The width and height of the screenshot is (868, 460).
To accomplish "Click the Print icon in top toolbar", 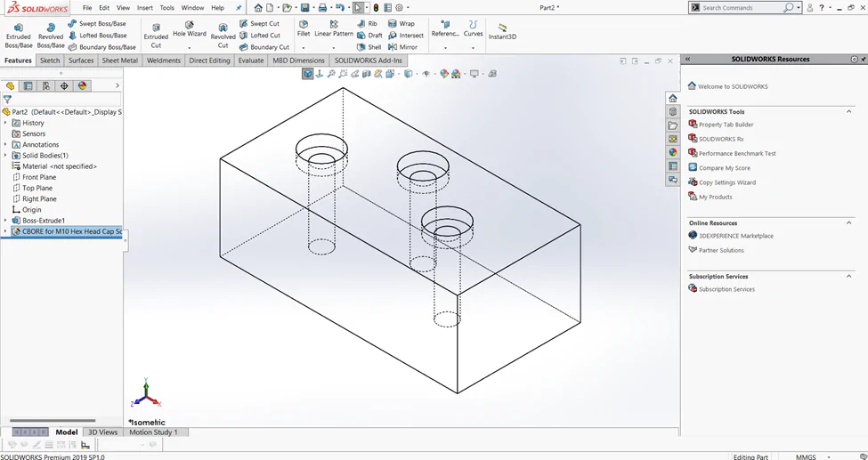I will click(322, 8).
